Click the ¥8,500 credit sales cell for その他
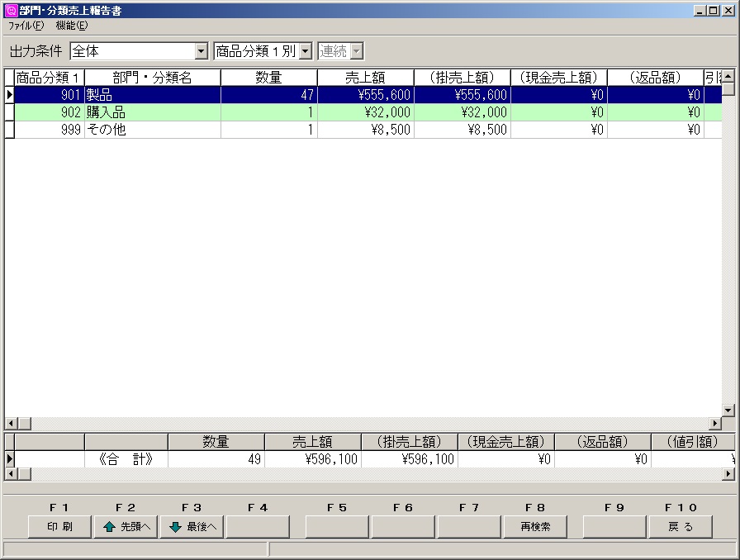The width and height of the screenshot is (740, 560). (x=462, y=130)
